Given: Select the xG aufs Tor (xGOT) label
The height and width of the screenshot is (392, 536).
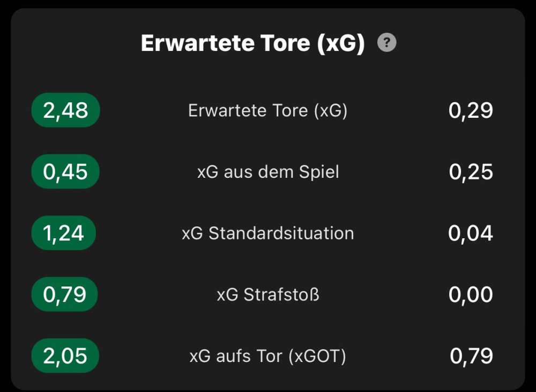Looking at the screenshot, I should [x=267, y=356].
